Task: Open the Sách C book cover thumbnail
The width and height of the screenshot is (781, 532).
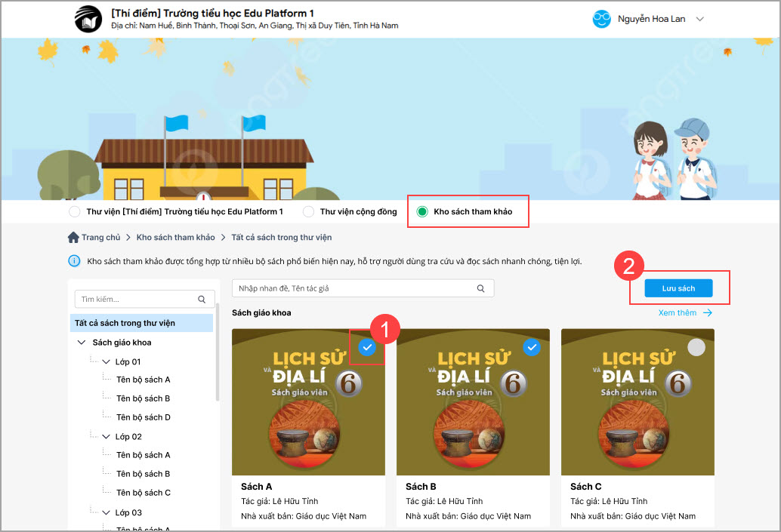Action: click(x=638, y=402)
